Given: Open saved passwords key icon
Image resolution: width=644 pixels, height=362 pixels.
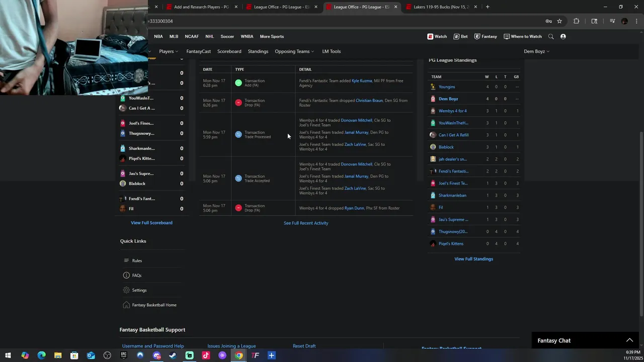Looking at the screenshot, I should tap(548, 21).
